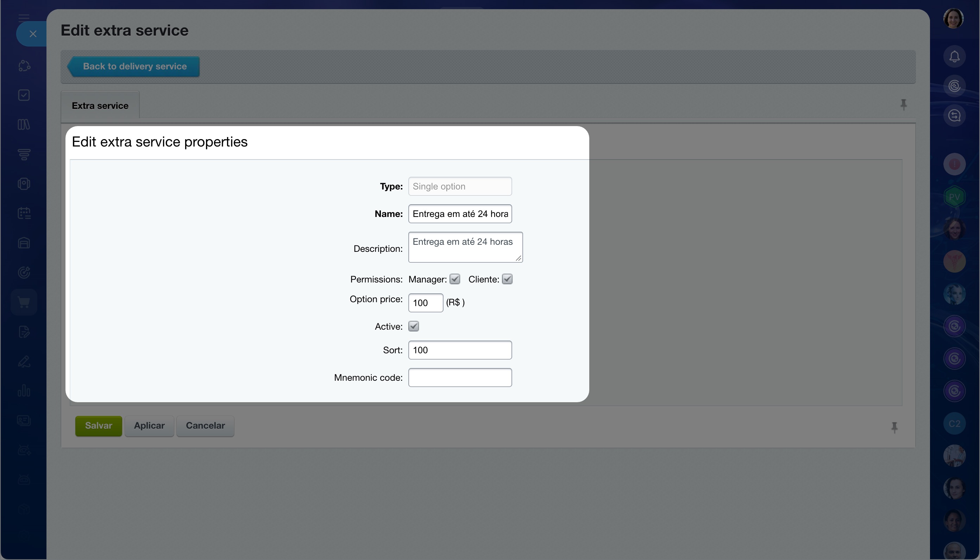The width and height of the screenshot is (980, 560).
Task: Toggle the Manager permission checkbox
Action: click(455, 279)
